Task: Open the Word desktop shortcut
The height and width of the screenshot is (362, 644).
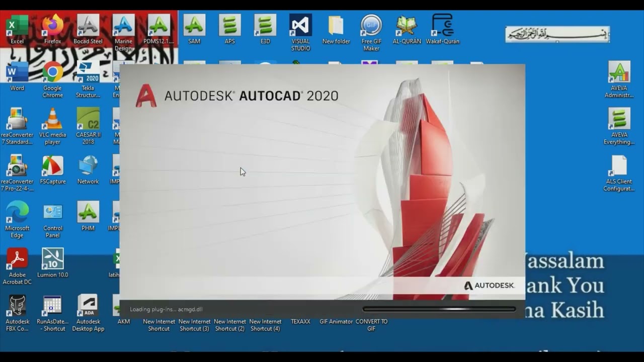Action: click(x=17, y=76)
